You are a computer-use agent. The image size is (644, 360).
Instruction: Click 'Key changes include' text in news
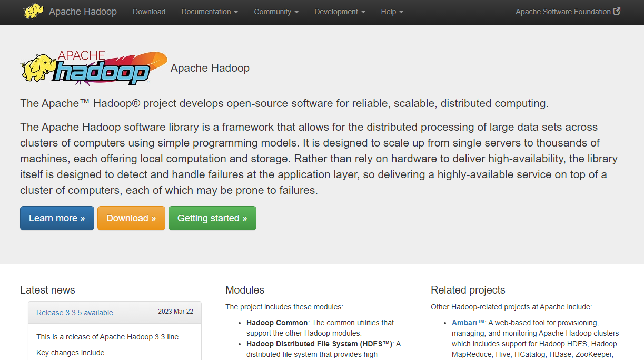coord(70,353)
